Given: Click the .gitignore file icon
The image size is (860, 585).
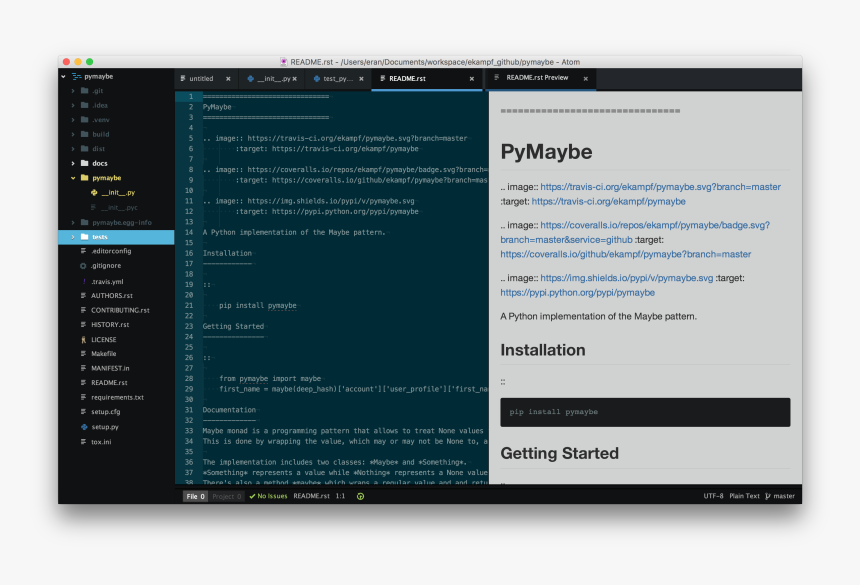Looking at the screenshot, I should tap(83, 266).
